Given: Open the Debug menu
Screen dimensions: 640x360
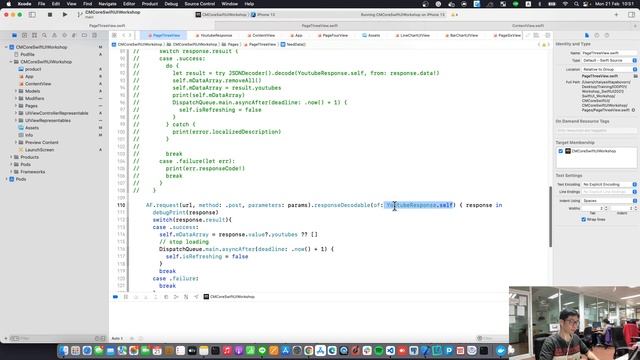Looking at the screenshot, I should 171,4.
